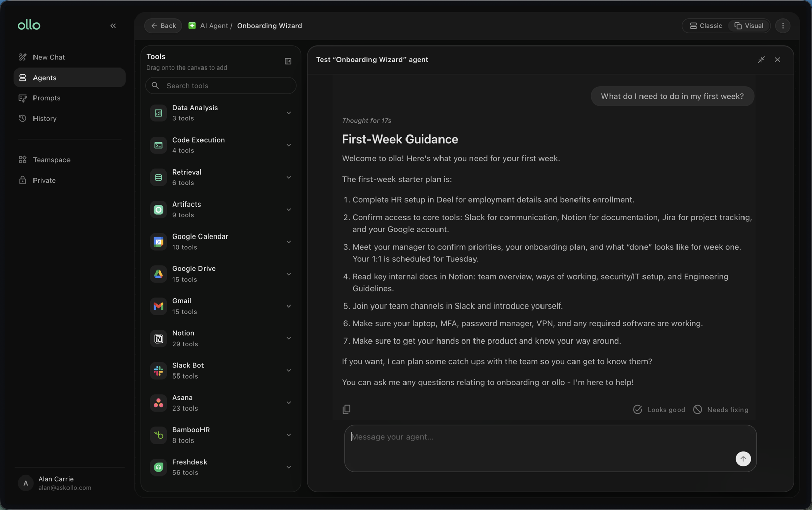Open Private section in sidebar
Viewport: 812px width, 510px height.
coord(70,180)
